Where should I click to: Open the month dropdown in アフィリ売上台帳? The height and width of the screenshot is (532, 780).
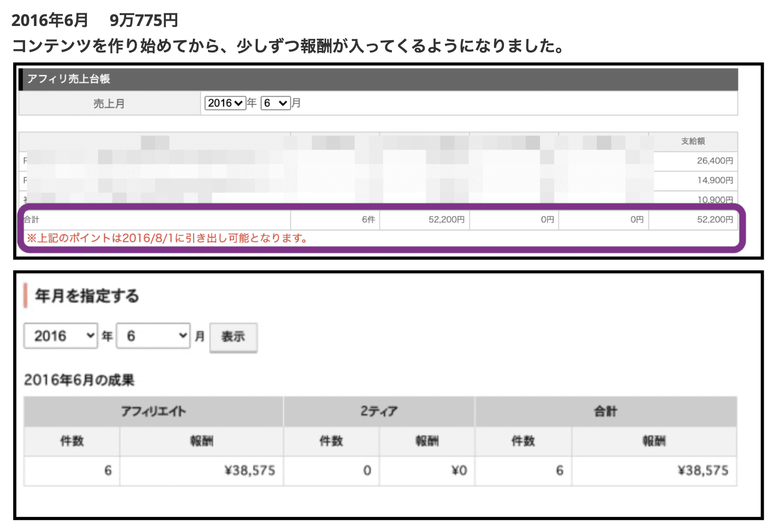275,103
